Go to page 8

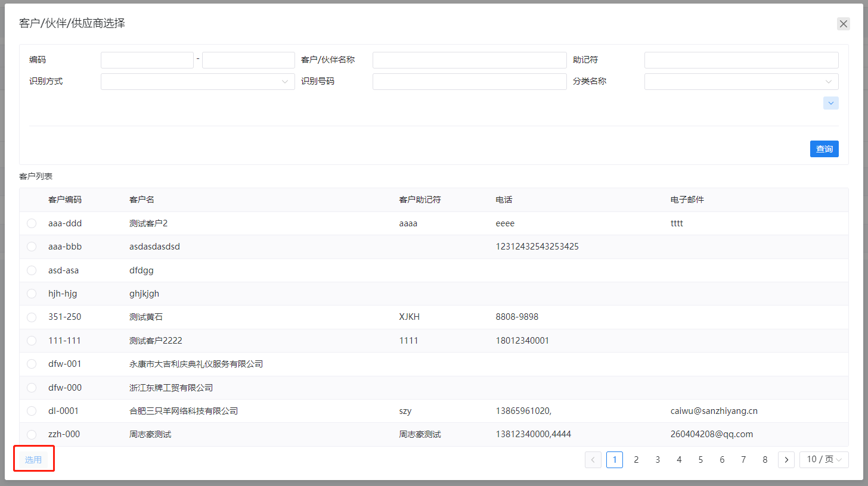(x=765, y=460)
